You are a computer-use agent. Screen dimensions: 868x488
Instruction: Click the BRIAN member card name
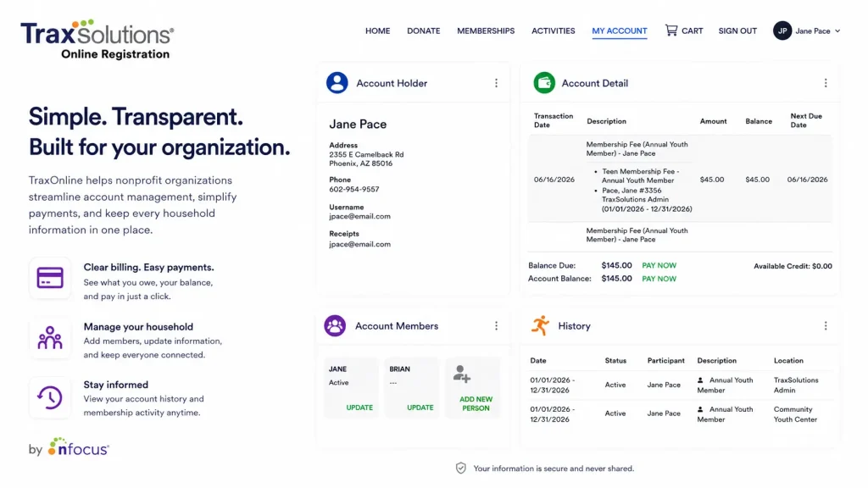[x=399, y=369]
